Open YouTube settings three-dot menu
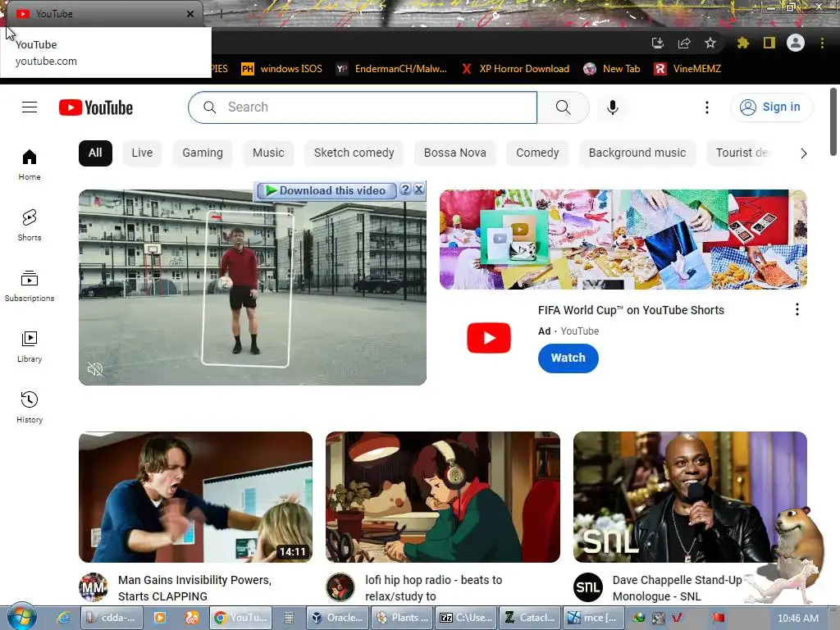The height and width of the screenshot is (630, 840). pos(706,107)
